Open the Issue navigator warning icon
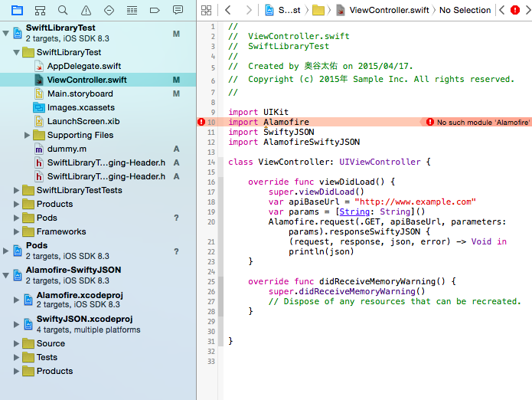This screenshot has width=532, height=400. pyautogui.click(x=86, y=10)
